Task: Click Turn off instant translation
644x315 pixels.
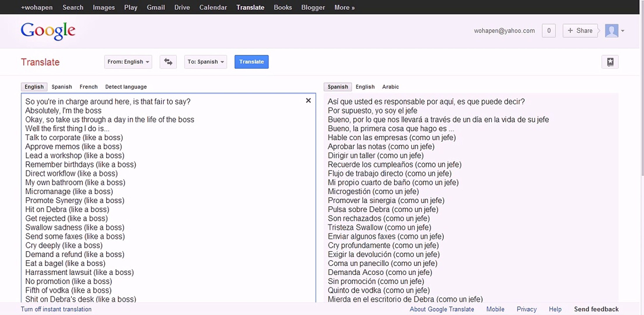Action: coord(56,309)
